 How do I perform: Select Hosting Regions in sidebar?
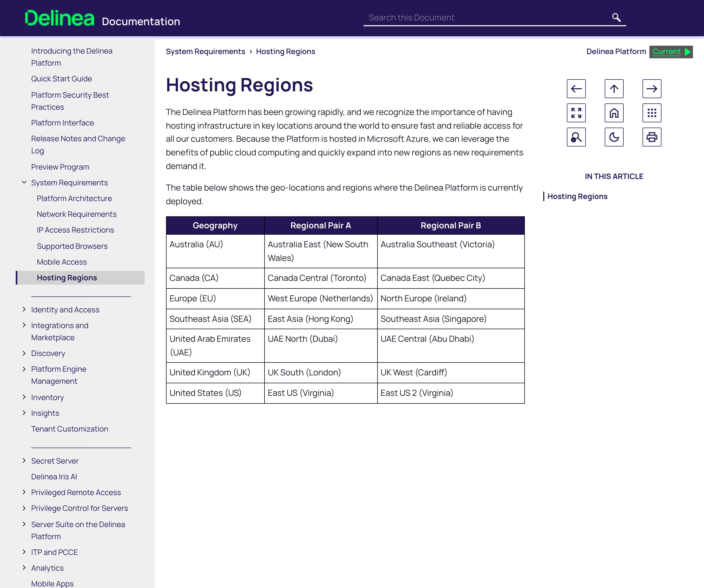(x=80, y=278)
